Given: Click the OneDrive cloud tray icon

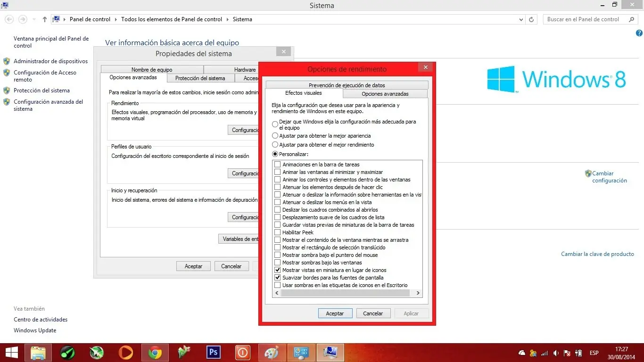Looking at the screenshot, I should tap(522, 353).
